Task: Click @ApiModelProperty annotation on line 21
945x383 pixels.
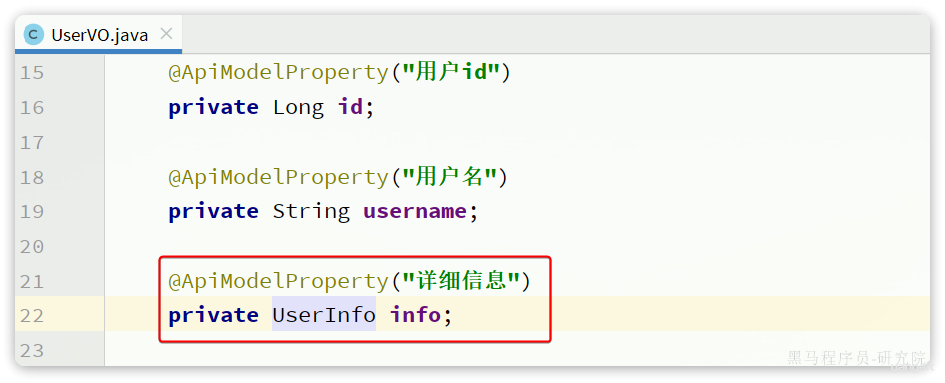Action: pyautogui.click(x=278, y=281)
